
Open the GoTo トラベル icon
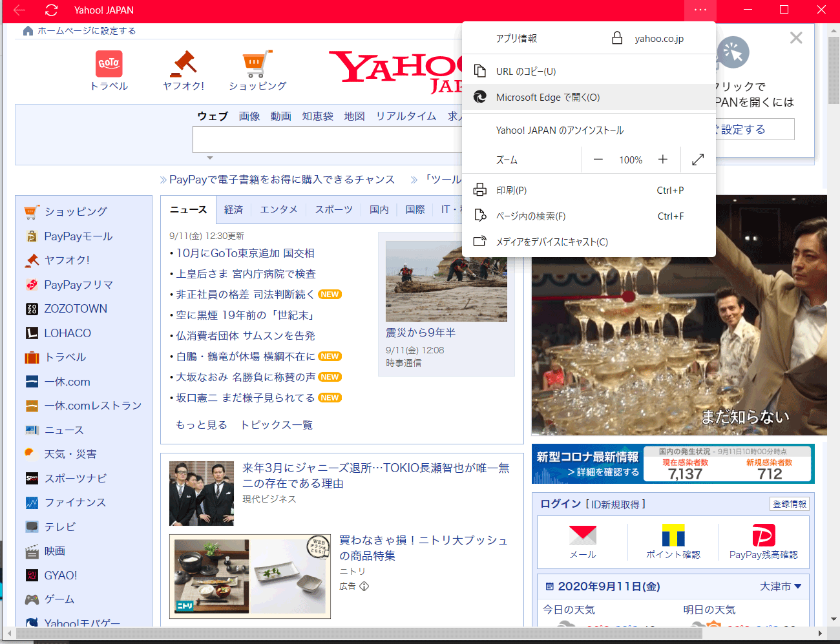109,64
